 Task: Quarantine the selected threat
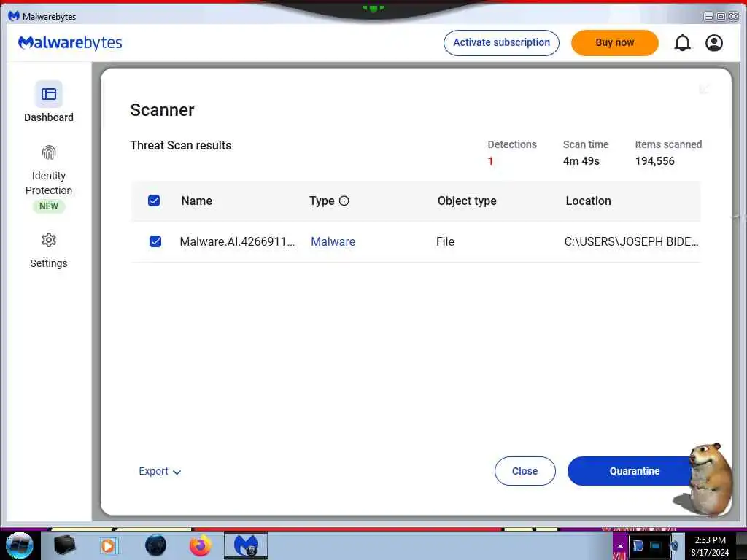(x=634, y=471)
